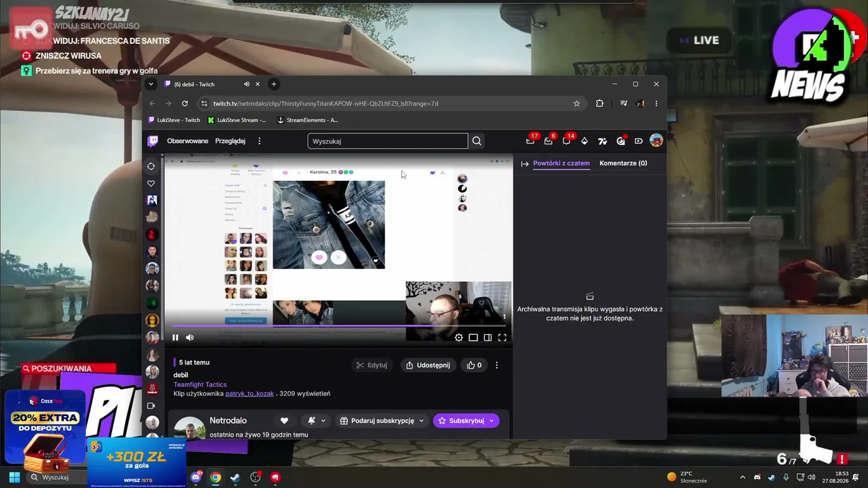The width and height of the screenshot is (868, 488).
Task: Click the Get Bits diamond icon
Action: point(585,141)
